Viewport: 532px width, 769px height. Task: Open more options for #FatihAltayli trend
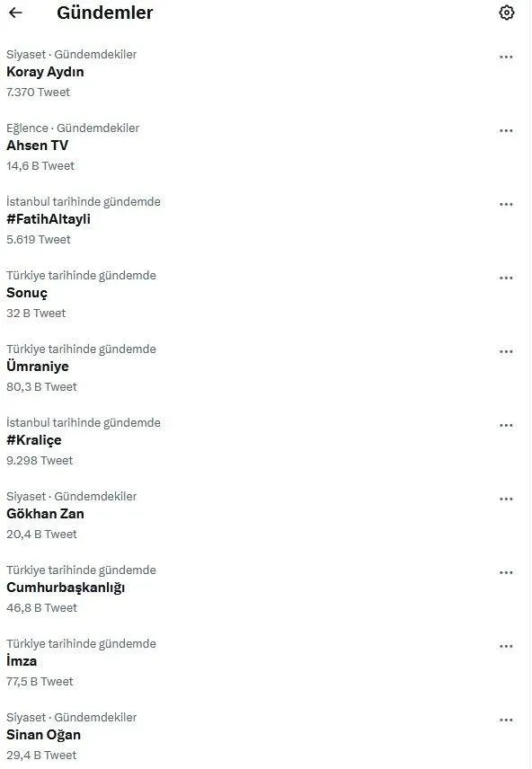point(506,204)
